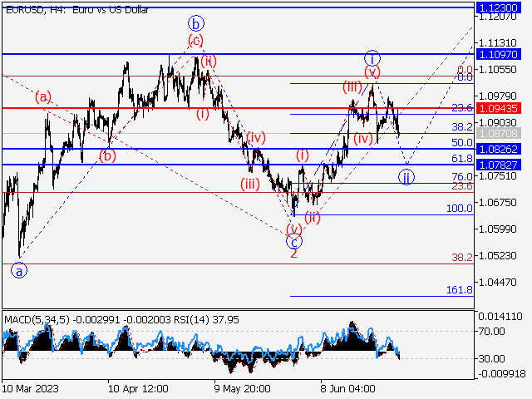
Task: Click the -0.009918 indicator scale value
Action: (x=502, y=374)
